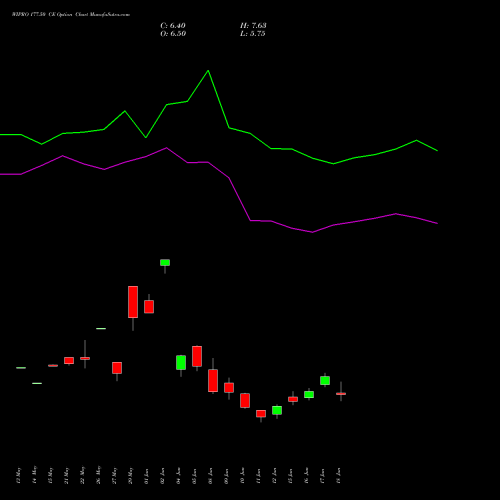The height and width of the screenshot is (500, 500).
Task: Click the highest peak of the green line
Action: (x=208, y=71)
